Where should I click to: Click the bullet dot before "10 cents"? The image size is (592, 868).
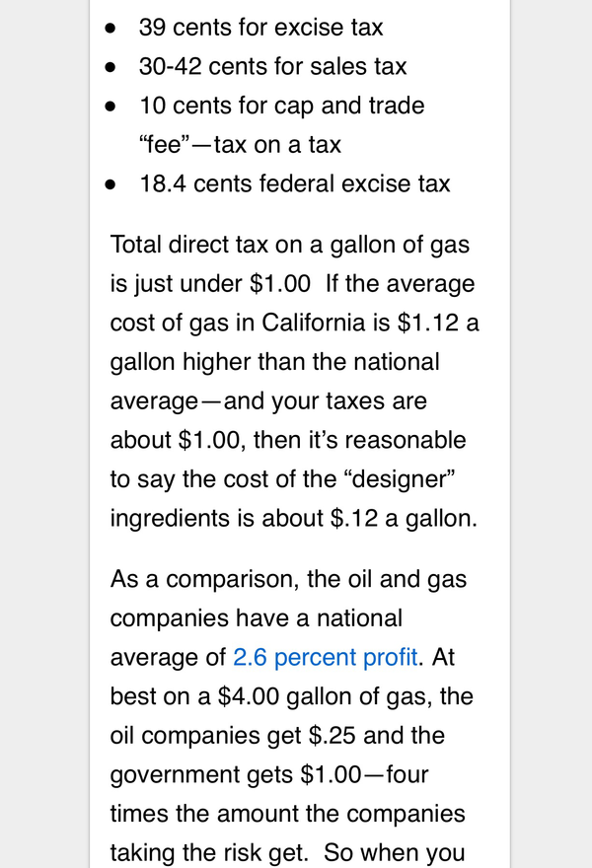pyautogui.click(x=115, y=107)
